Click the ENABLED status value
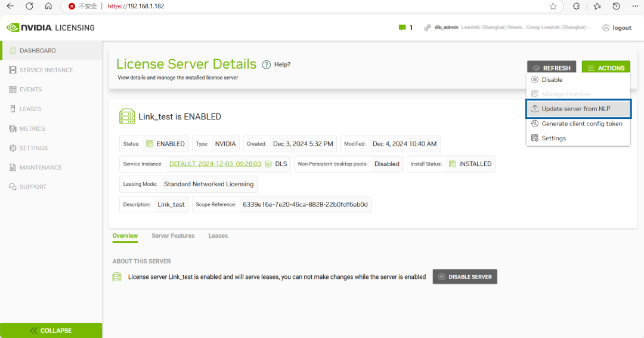Image resolution: width=644 pixels, height=338 pixels. pos(171,144)
